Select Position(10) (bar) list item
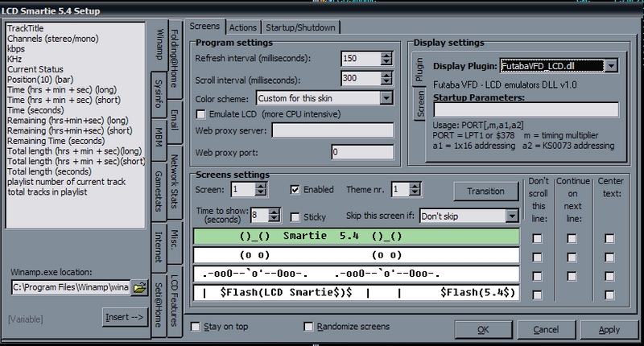The height and width of the screenshot is (346, 644). click(40, 80)
